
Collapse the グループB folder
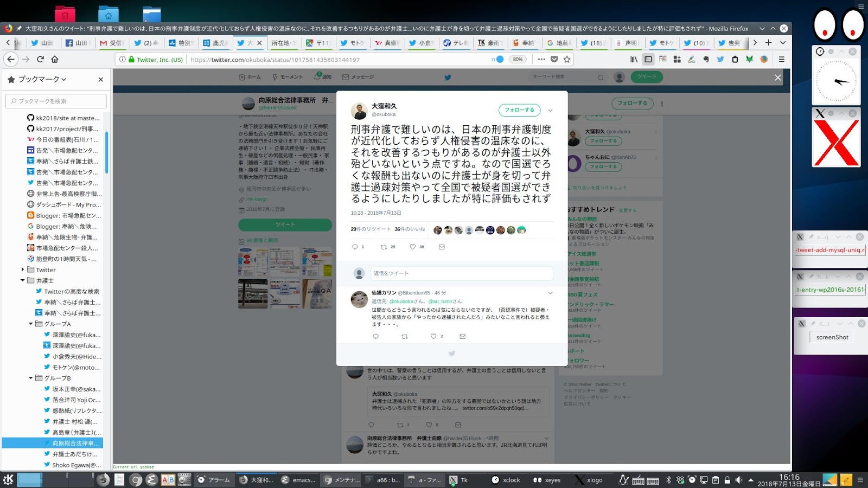coord(31,378)
